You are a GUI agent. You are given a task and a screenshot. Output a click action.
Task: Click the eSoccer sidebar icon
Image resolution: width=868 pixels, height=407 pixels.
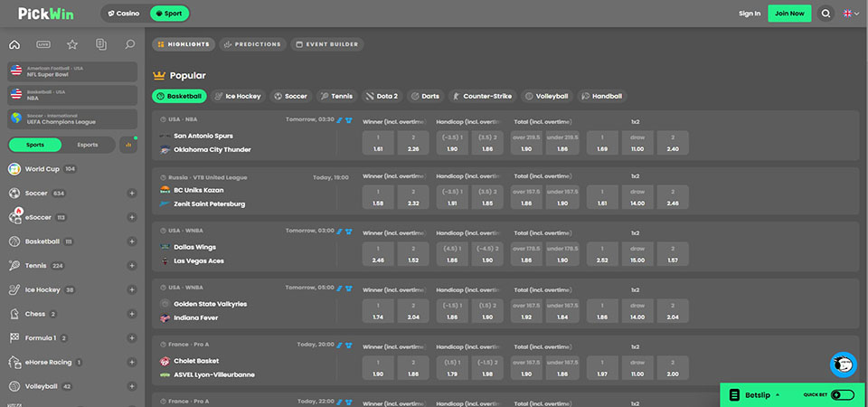[x=15, y=216]
